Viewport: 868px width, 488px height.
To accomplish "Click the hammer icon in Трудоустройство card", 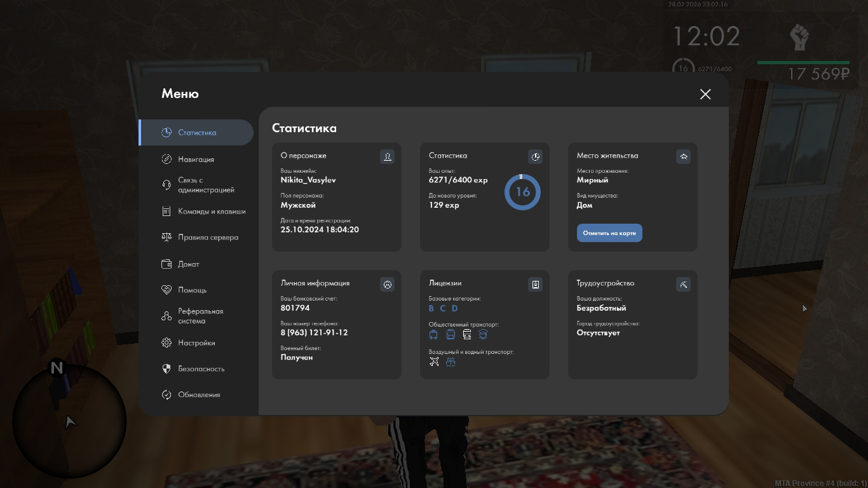I will (x=683, y=284).
